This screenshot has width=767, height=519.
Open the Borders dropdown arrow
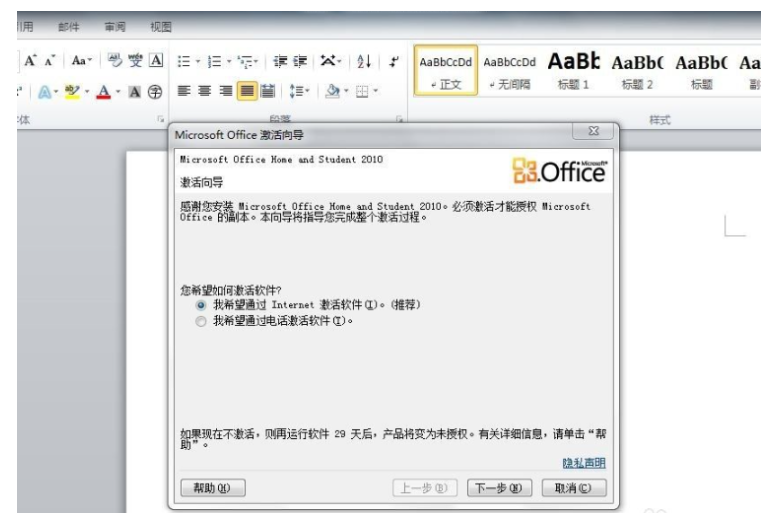[375, 91]
